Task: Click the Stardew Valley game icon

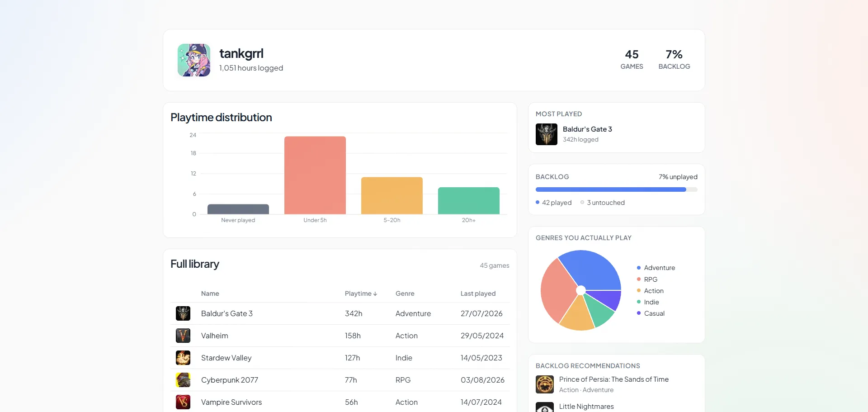Action: [183, 358]
